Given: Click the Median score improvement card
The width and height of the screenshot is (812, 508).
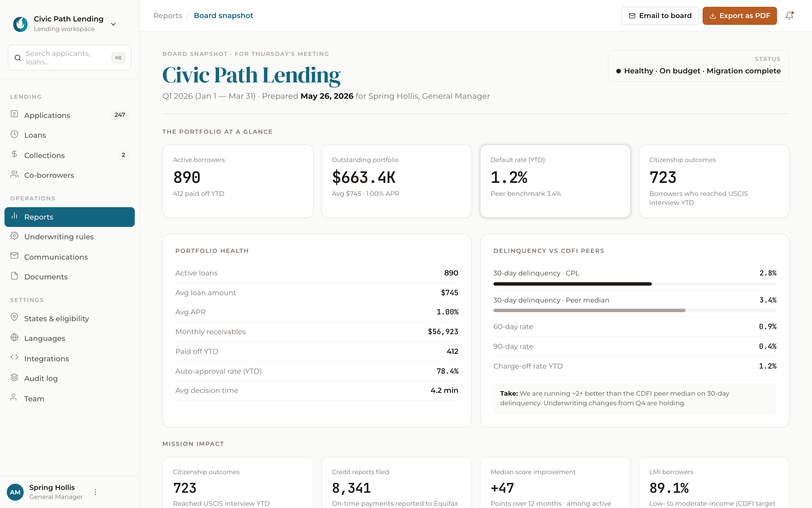Looking at the screenshot, I should click(x=555, y=483).
